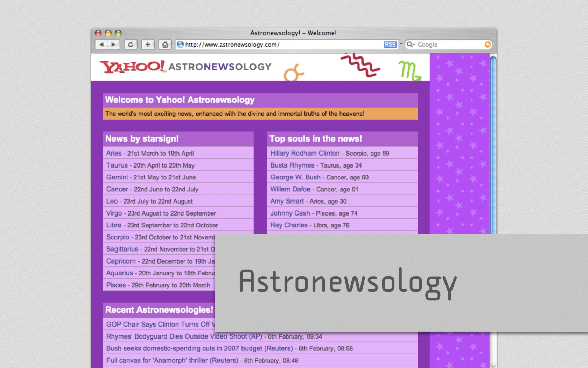Image resolution: width=588 pixels, height=368 pixels.
Task: Click the browser Forward arrow button
Action: coord(114,45)
